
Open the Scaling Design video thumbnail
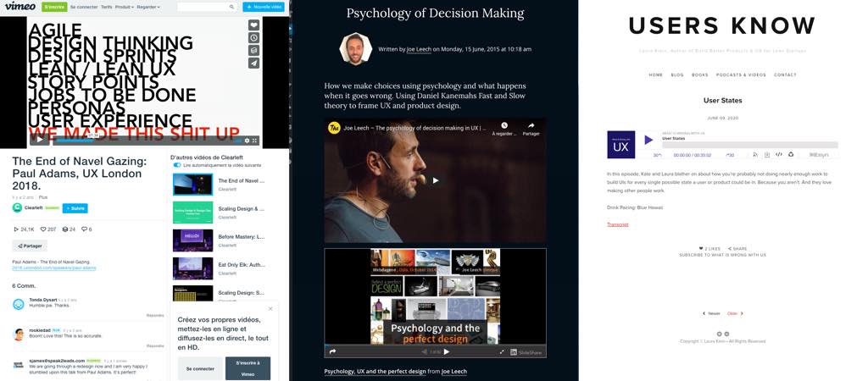point(192,213)
